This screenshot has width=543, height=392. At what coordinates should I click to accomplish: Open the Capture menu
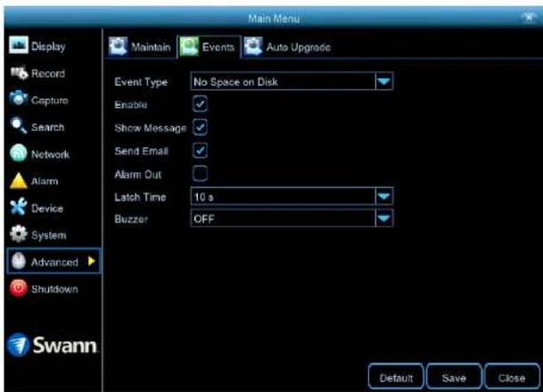39,100
